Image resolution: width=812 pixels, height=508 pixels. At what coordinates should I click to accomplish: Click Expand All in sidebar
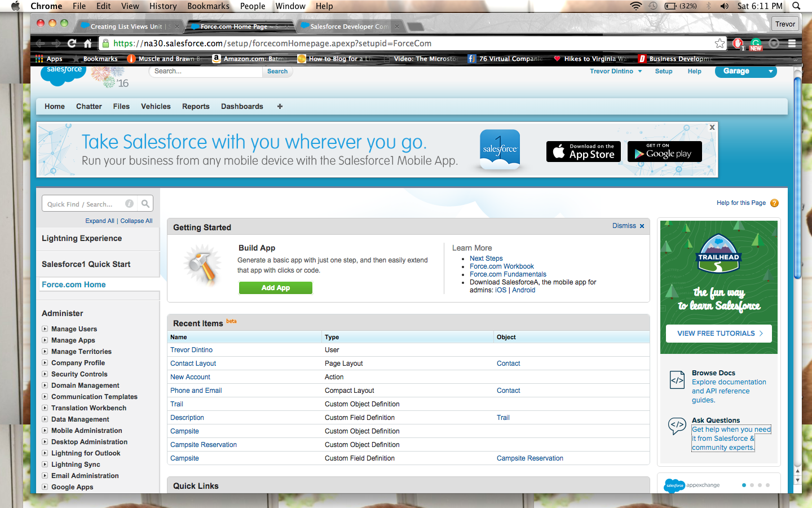click(x=100, y=221)
